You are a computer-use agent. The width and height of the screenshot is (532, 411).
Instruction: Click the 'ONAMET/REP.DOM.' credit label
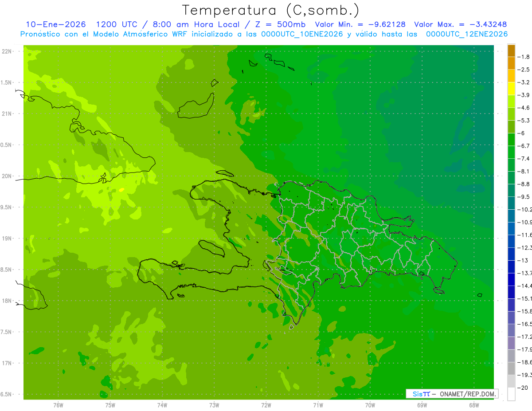(468, 394)
